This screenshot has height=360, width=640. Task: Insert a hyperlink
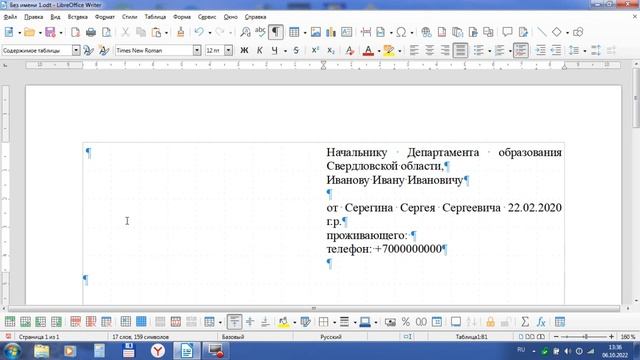[426, 32]
